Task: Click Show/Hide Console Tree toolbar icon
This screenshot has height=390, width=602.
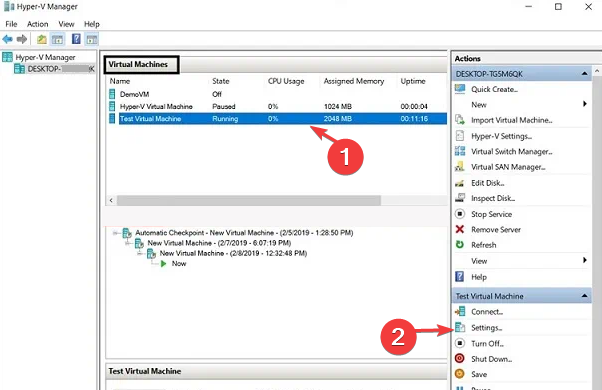Action: point(57,39)
